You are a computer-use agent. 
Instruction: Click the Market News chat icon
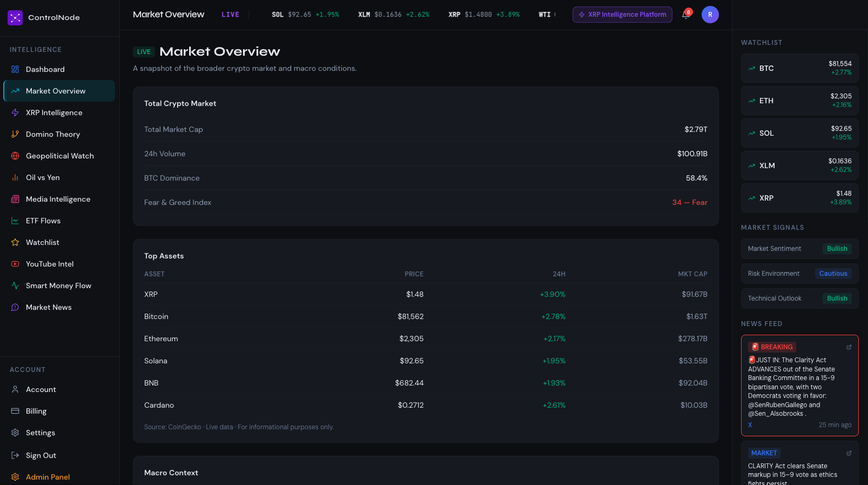click(x=15, y=307)
